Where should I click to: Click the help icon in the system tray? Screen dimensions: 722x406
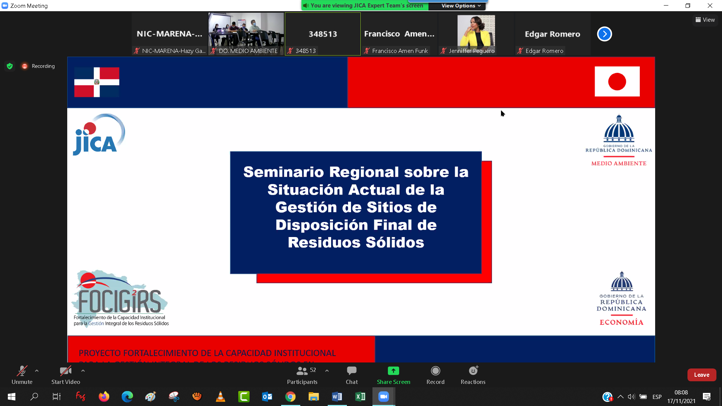(x=607, y=396)
